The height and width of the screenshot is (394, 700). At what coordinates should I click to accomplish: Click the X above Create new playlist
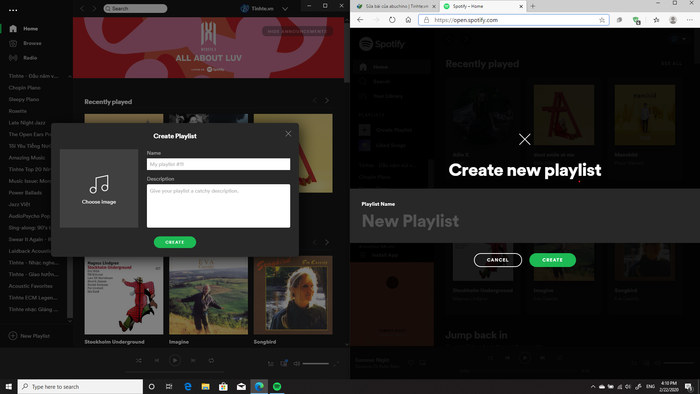(x=525, y=139)
